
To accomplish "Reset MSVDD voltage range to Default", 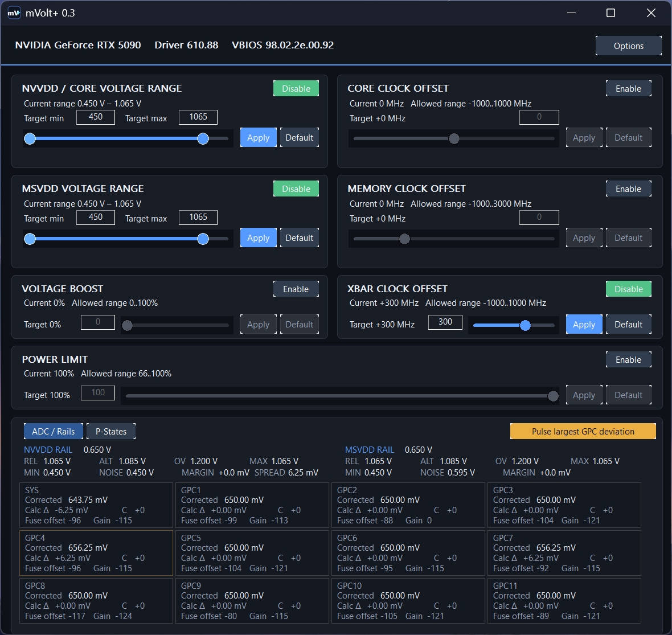I will (299, 237).
